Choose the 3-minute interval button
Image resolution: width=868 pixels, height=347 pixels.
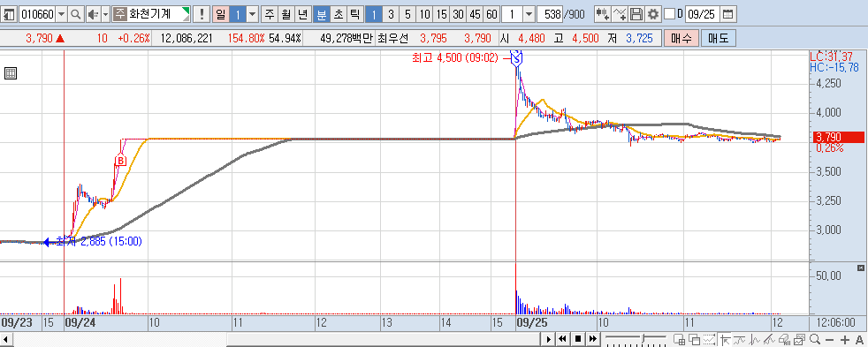pyautogui.click(x=391, y=14)
